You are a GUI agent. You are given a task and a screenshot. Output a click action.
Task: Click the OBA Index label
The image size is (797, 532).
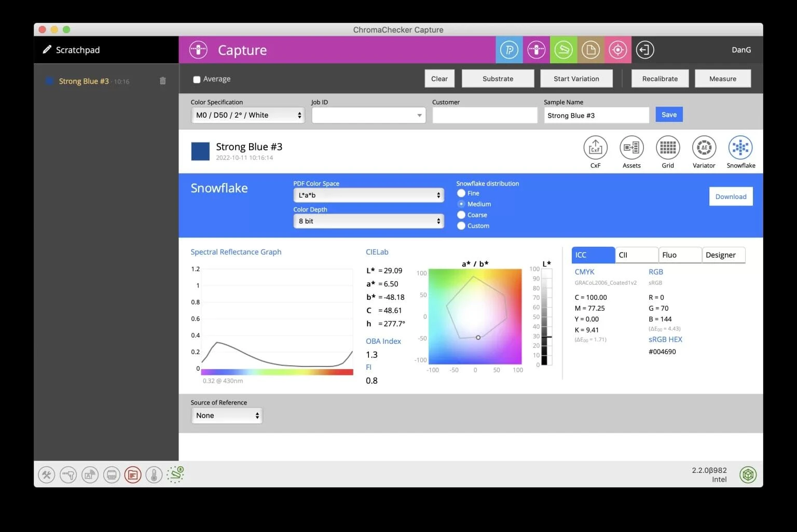pos(383,341)
